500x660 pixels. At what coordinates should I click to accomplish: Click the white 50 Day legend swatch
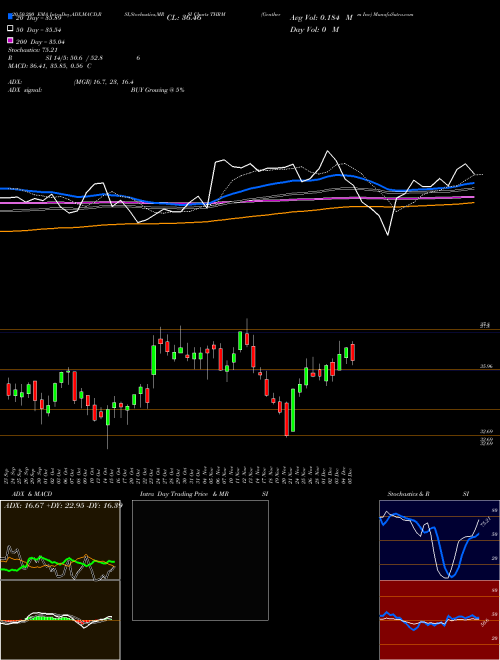click(10, 29)
